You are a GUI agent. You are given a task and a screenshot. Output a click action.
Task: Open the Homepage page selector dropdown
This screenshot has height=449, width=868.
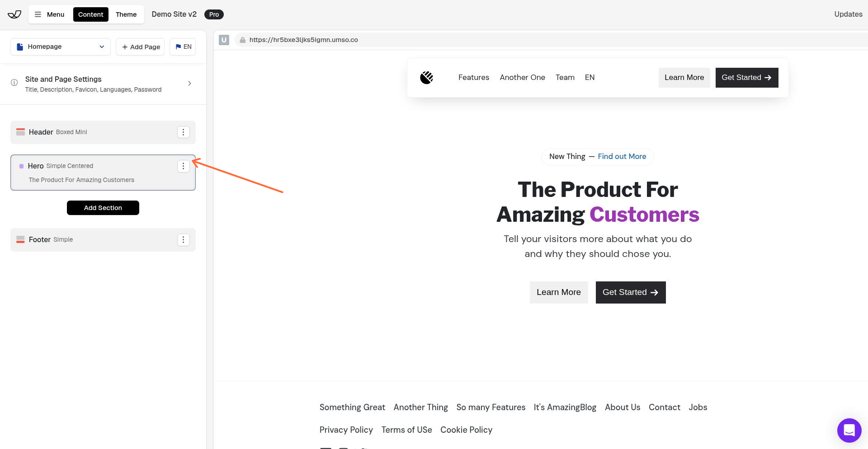coord(60,47)
